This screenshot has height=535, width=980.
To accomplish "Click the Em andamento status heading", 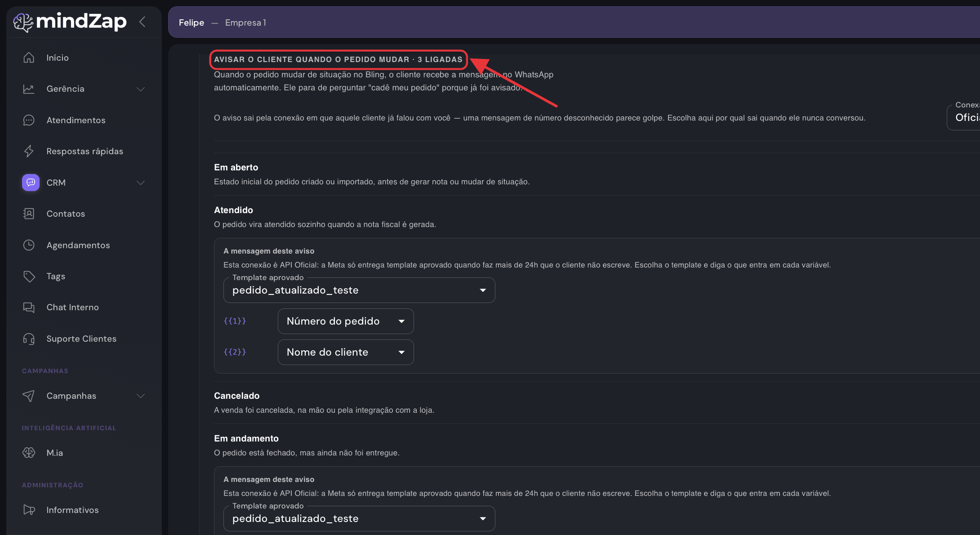I will tap(246, 438).
